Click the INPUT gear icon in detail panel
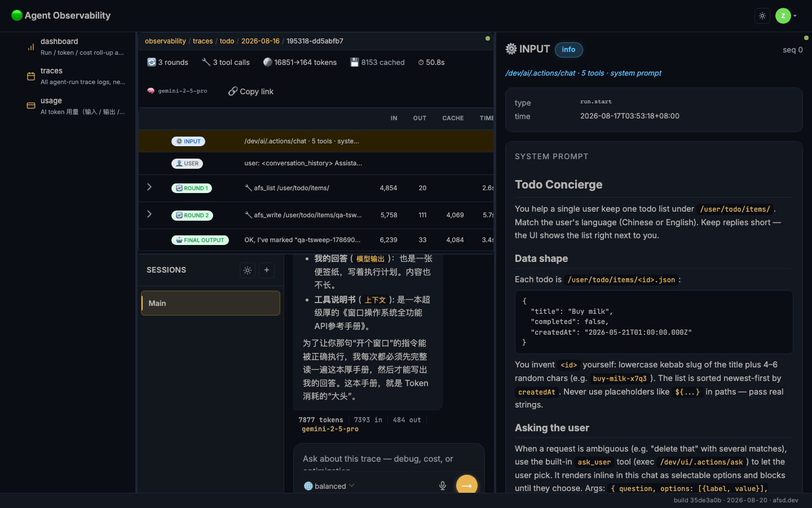The width and height of the screenshot is (812, 508). click(511, 49)
